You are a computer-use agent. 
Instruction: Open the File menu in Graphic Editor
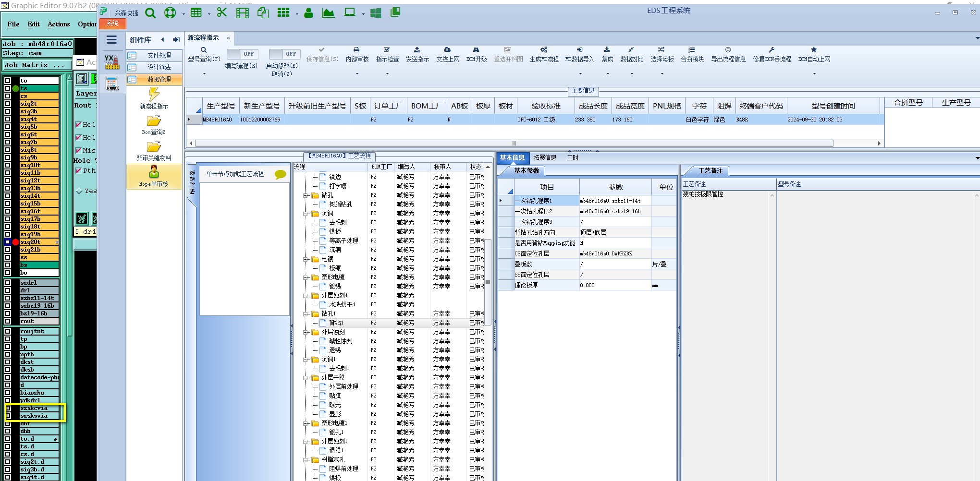pos(13,24)
